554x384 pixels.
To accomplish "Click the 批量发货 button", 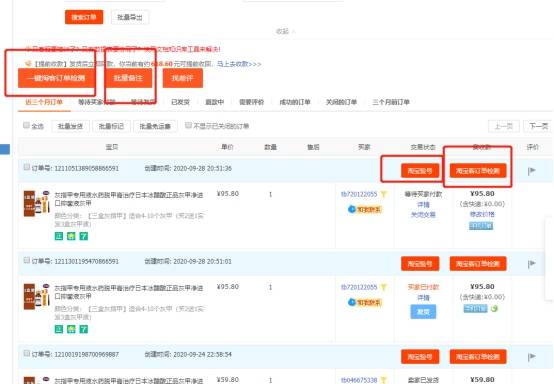I will tap(70, 126).
